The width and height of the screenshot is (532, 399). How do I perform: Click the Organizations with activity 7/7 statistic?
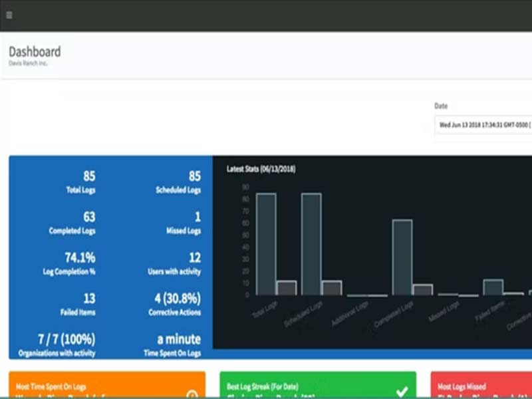pyautogui.click(x=57, y=345)
